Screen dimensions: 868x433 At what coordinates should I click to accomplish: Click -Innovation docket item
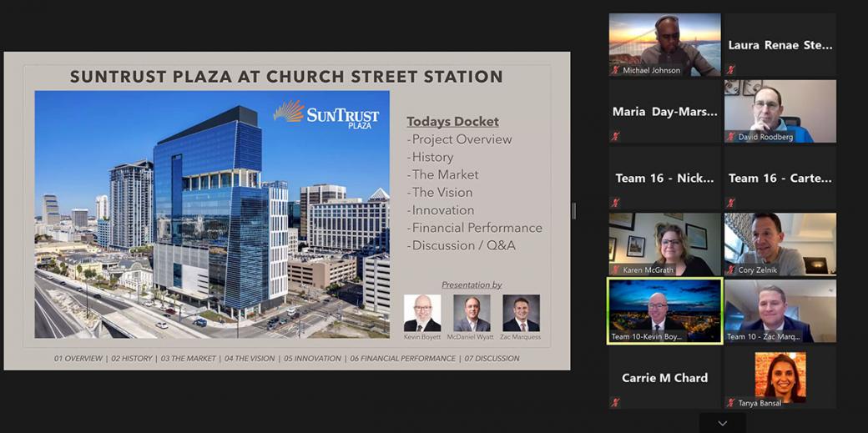point(441,210)
